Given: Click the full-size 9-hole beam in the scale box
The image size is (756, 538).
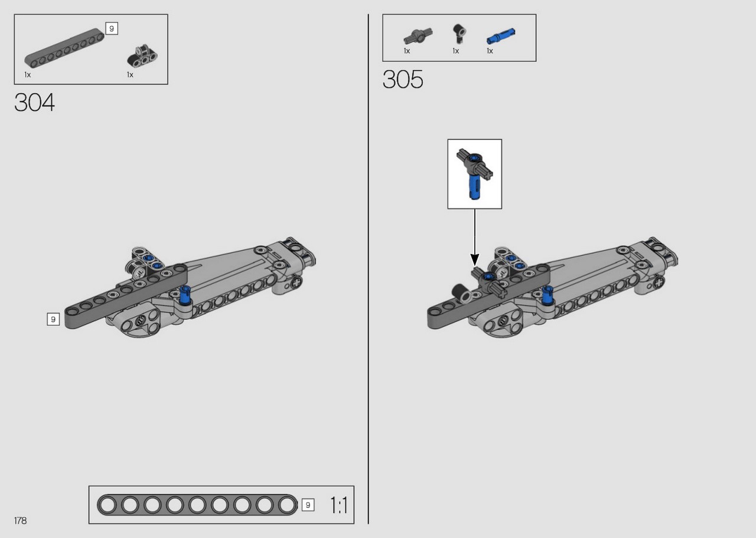Looking at the screenshot, I should click(197, 506).
